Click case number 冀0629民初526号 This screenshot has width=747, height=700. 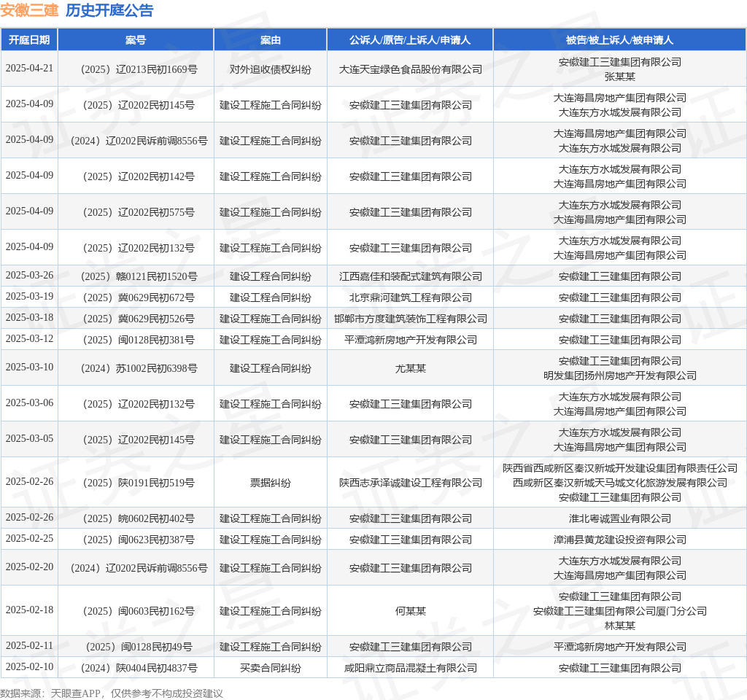139,319
